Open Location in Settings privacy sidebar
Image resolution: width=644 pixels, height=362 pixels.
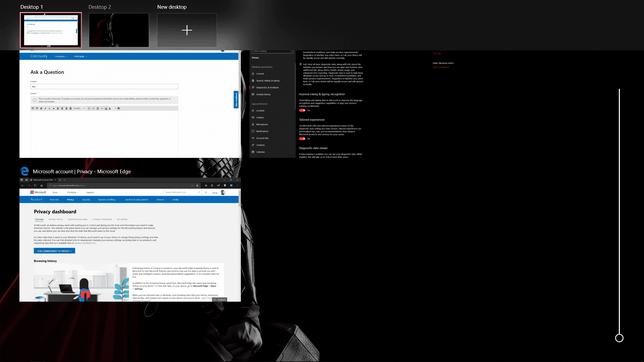pos(260,111)
